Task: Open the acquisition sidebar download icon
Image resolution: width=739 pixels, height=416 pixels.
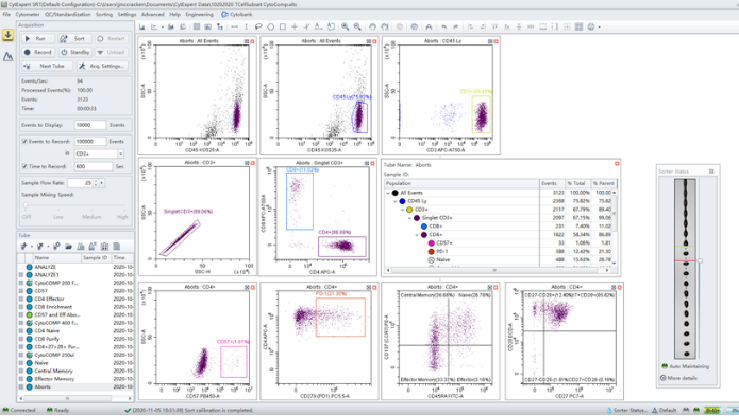Action: point(8,36)
